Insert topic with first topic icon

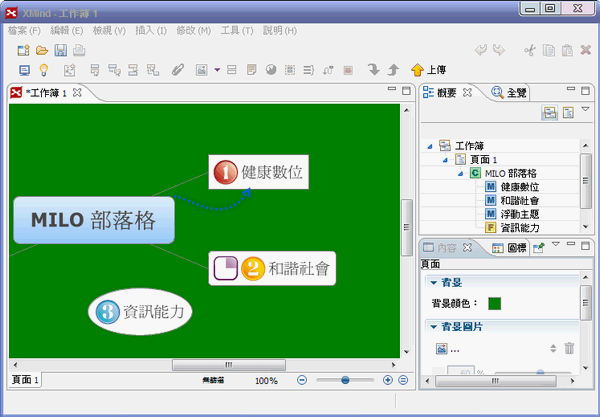point(95,70)
